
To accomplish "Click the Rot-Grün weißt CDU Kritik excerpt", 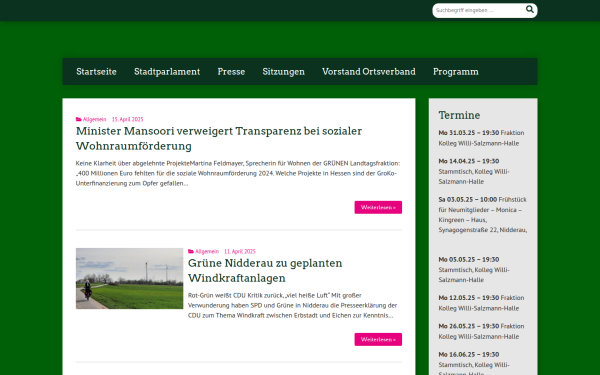I will [x=293, y=305].
